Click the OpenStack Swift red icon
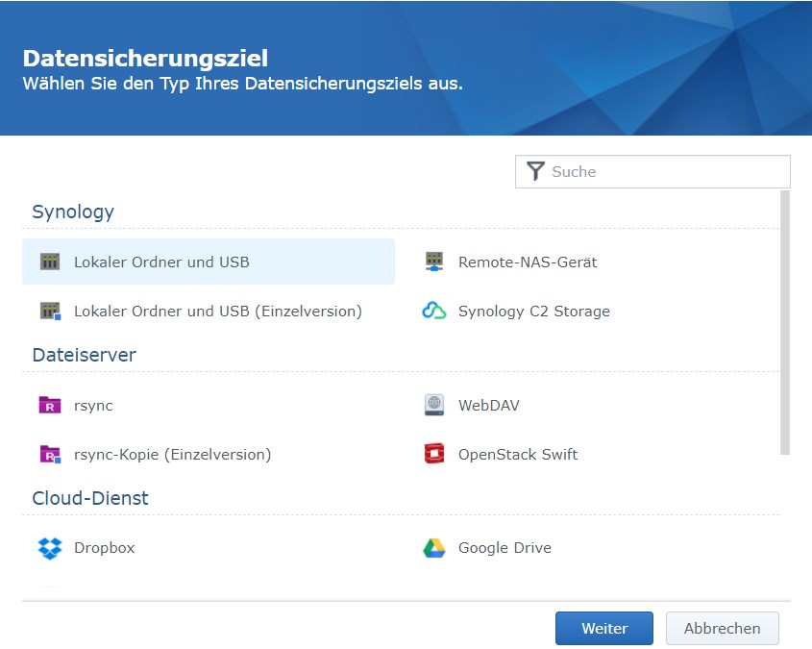 [x=434, y=454]
